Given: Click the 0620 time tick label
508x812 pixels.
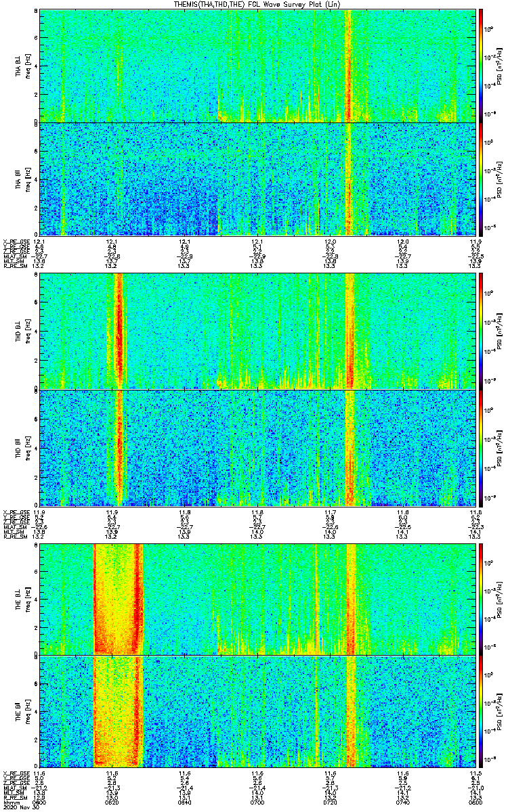Looking at the screenshot, I should (112, 802).
